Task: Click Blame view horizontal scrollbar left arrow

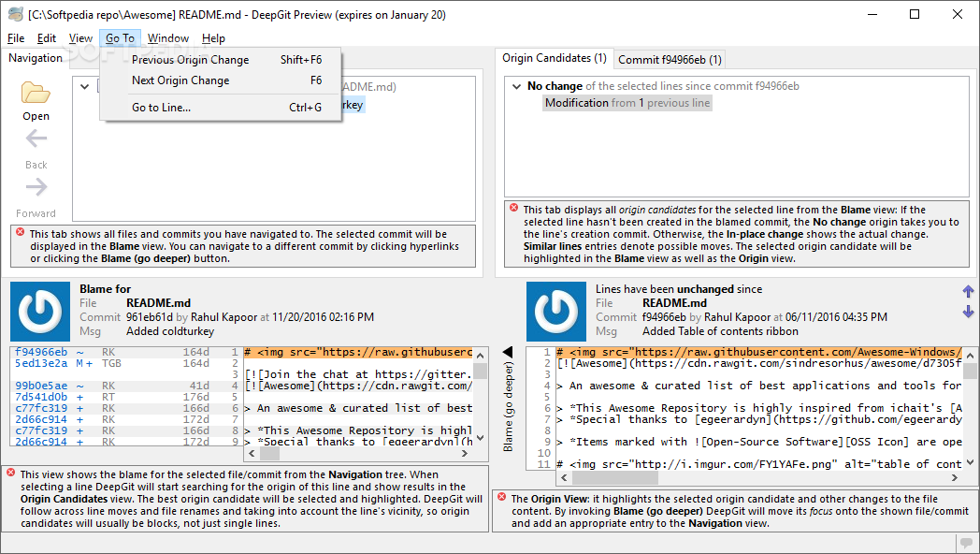Action: pos(252,453)
